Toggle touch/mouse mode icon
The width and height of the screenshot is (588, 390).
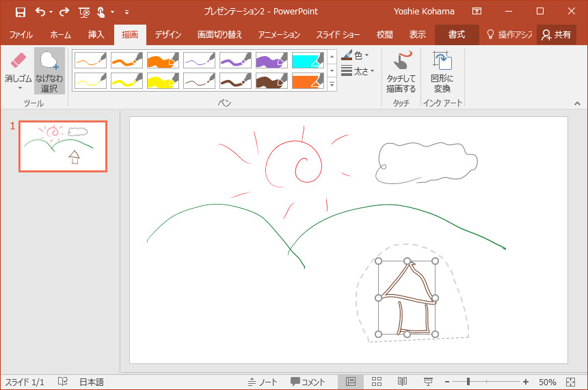(101, 12)
